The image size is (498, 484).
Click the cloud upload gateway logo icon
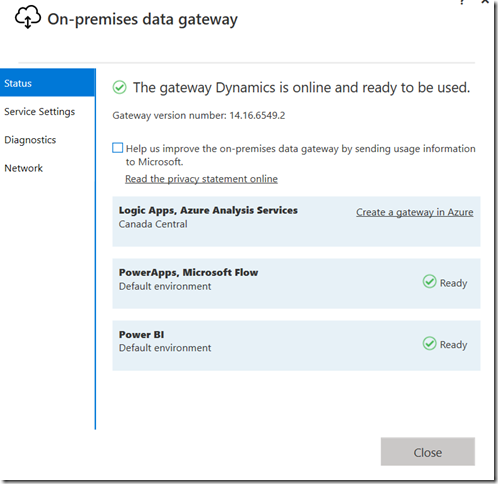point(28,17)
